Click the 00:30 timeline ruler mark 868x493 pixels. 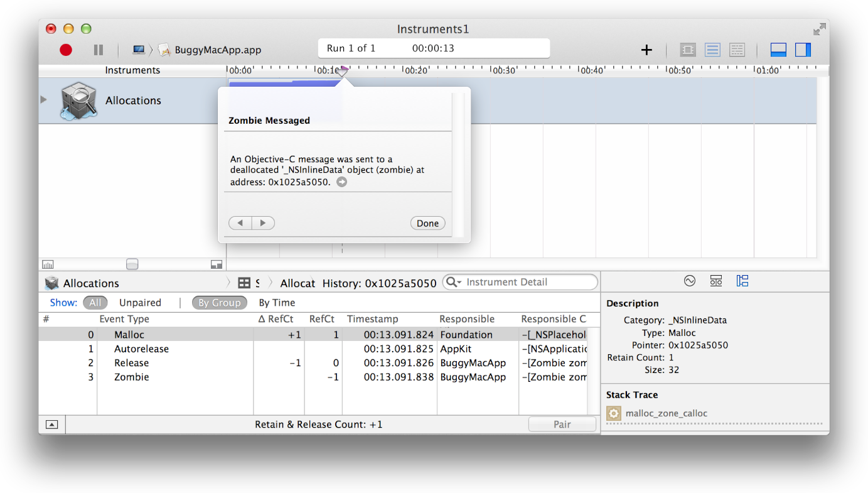click(x=503, y=70)
